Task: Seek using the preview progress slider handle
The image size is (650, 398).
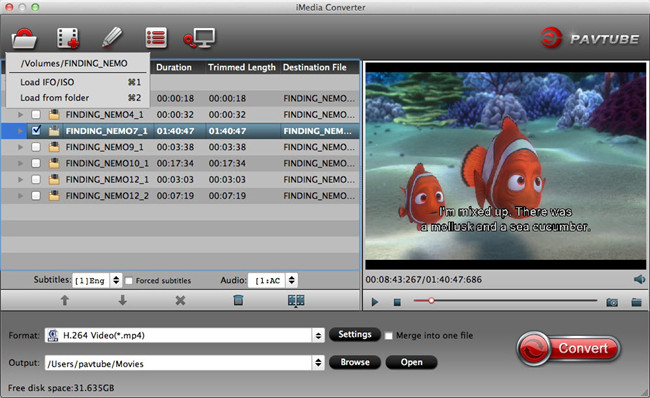Action: [431, 301]
